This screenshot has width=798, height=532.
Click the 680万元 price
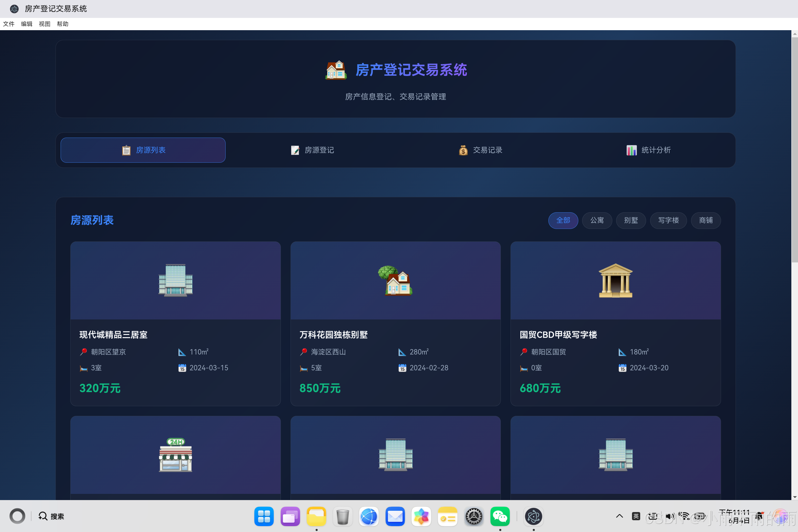click(x=540, y=388)
